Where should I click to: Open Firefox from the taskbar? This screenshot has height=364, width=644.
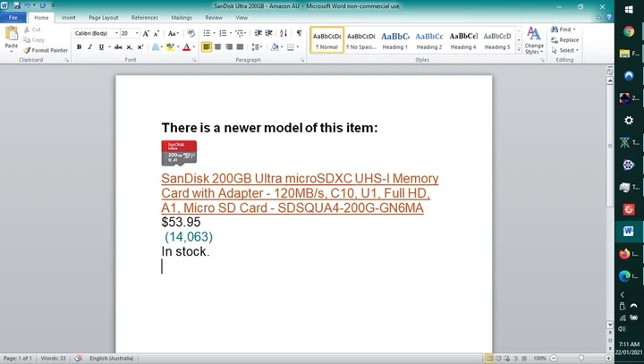[624, 254]
